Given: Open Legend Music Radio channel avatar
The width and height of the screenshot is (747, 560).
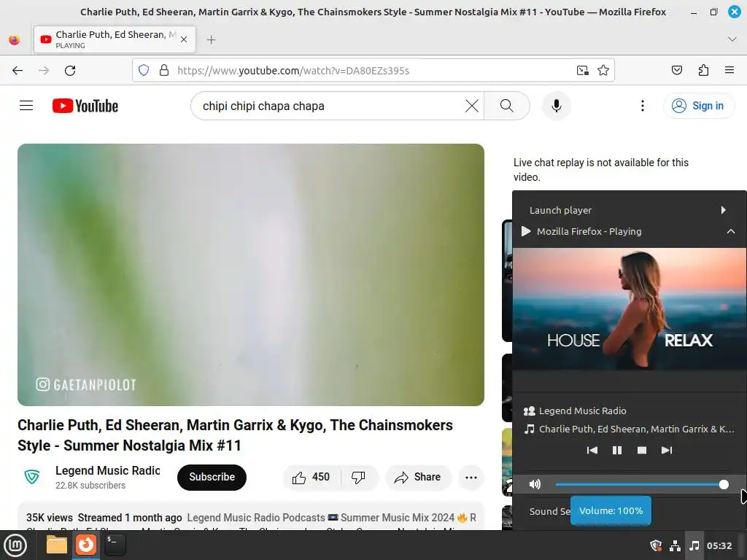Looking at the screenshot, I should click(x=32, y=477).
